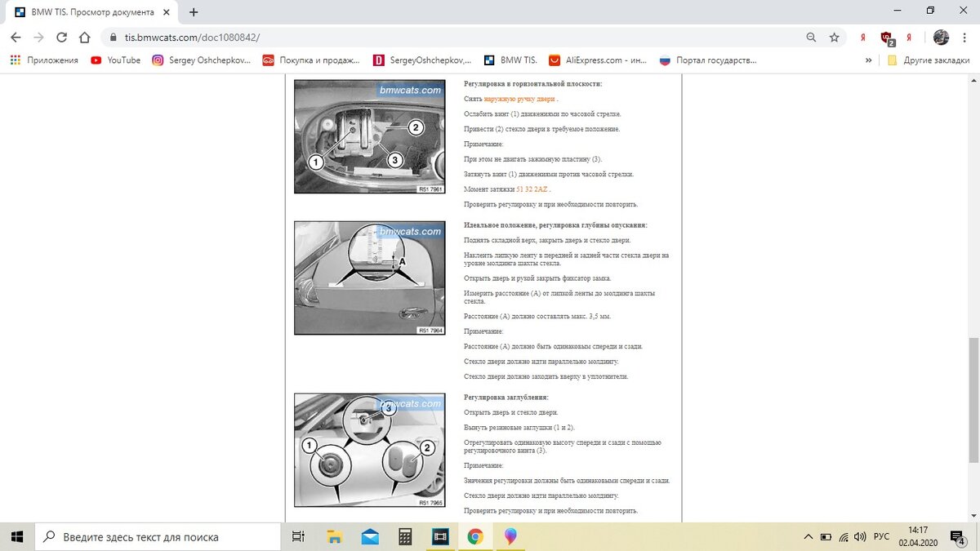980x551 pixels.
Task: Open a new browser tab
Action: click(194, 12)
